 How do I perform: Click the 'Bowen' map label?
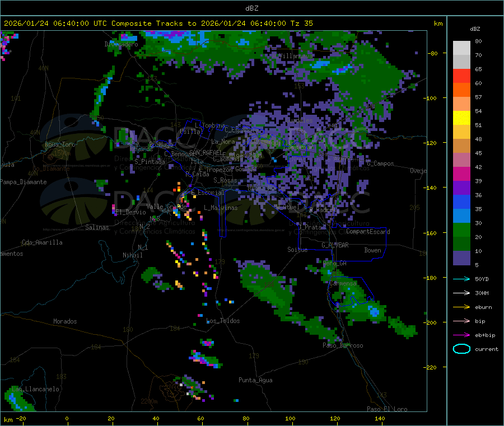[372, 250]
